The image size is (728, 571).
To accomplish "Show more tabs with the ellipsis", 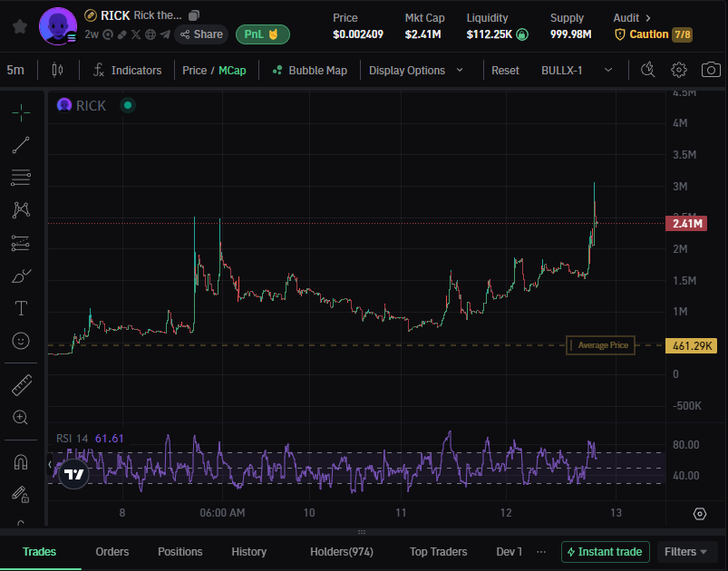I will [541, 551].
